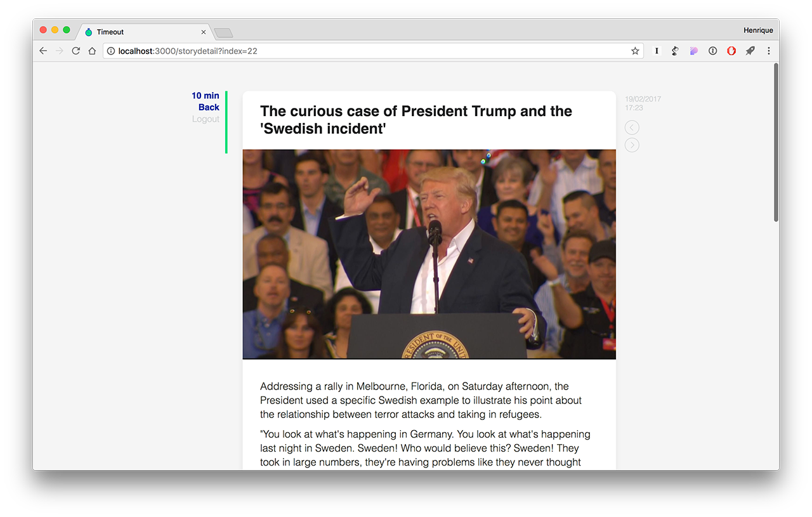Open the Chrome three-dot menu
The width and height of the screenshot is (812, 517).
769,51
